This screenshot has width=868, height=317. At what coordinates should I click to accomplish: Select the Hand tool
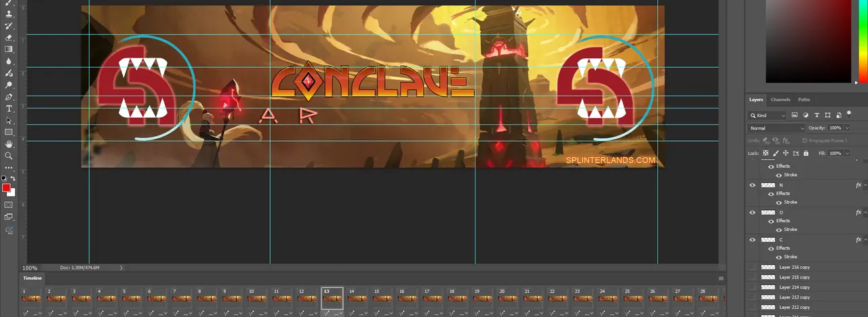click(9, 144)
